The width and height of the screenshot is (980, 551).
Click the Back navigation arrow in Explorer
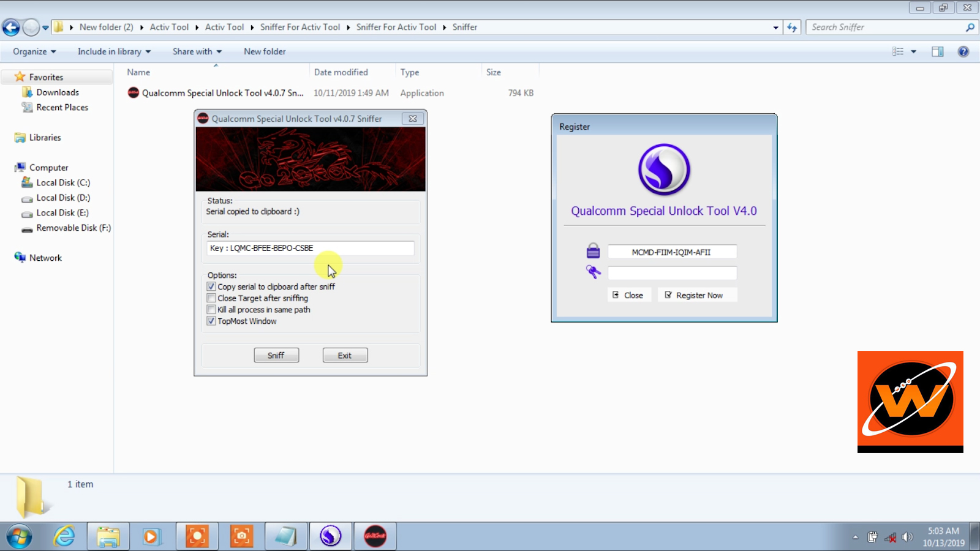coord(11,27)
